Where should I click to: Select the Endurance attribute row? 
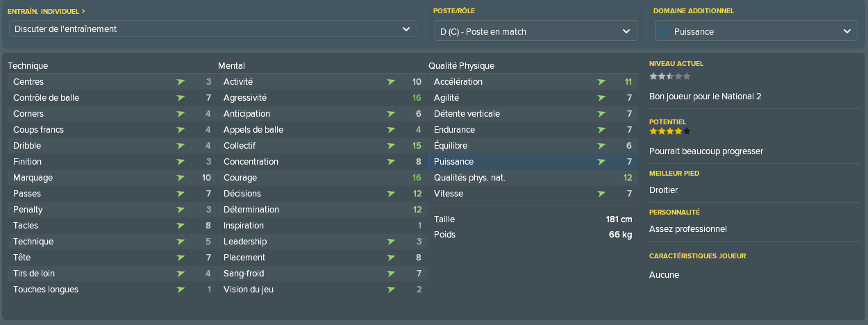tap(533, 130)
